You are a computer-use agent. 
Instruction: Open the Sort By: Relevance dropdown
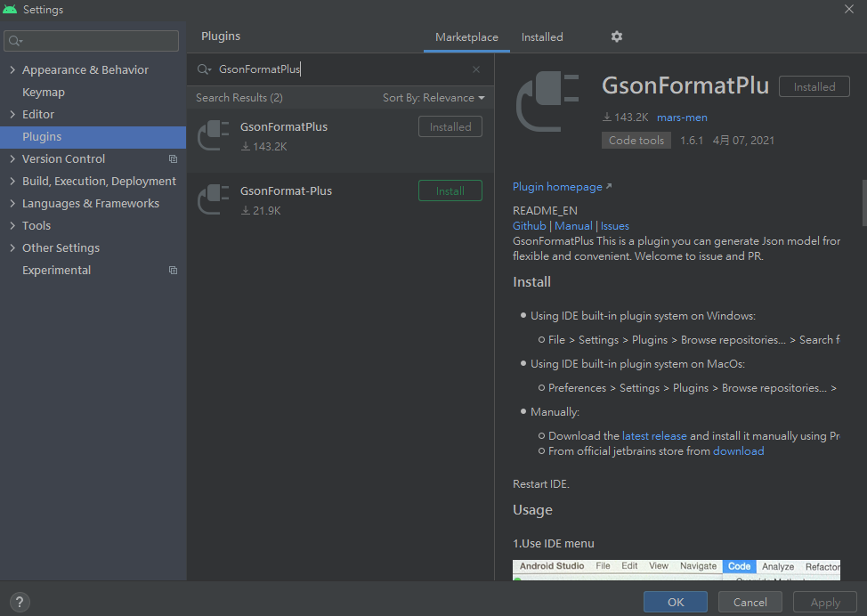(x=433, y=97)
